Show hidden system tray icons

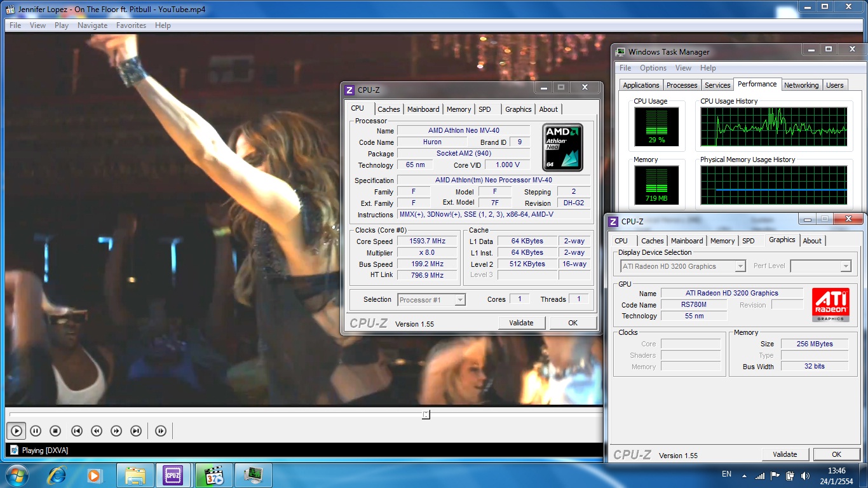(744, 475)
